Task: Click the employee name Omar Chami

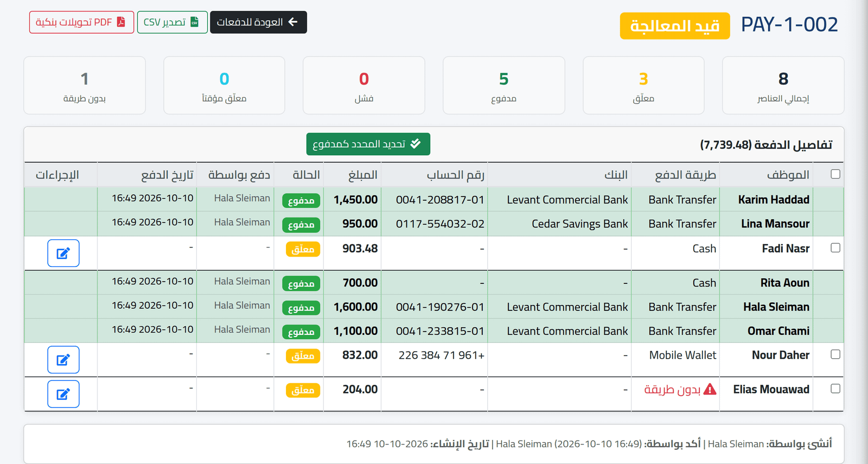Action: pos(778,331)
